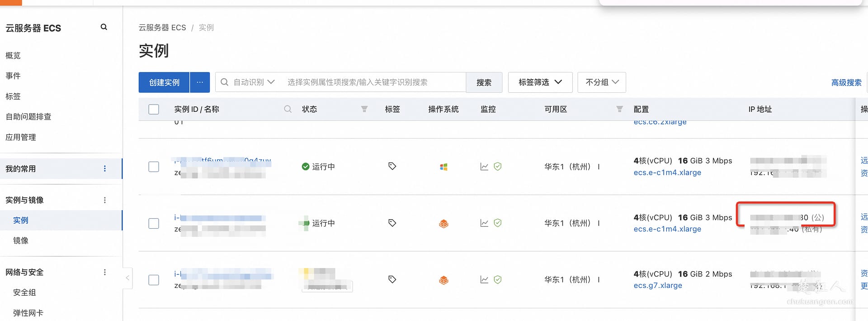Go to 镜像 in the sidebar
This screenshot has width=868, height=321.
[x=21, y=240]
